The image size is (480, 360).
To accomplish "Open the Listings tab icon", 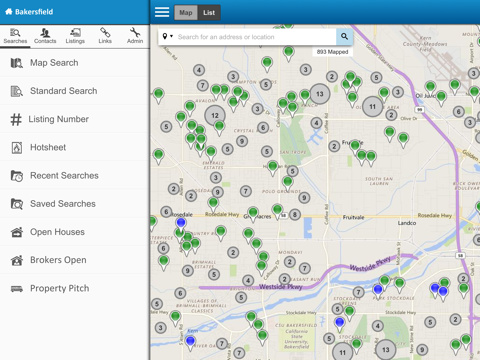I will point(75,33).
